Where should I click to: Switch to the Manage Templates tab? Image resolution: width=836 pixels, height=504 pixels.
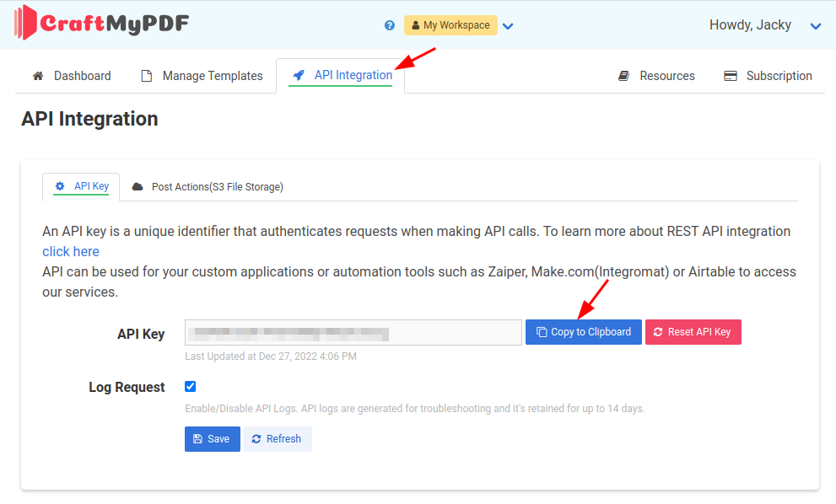pos(212,76)
